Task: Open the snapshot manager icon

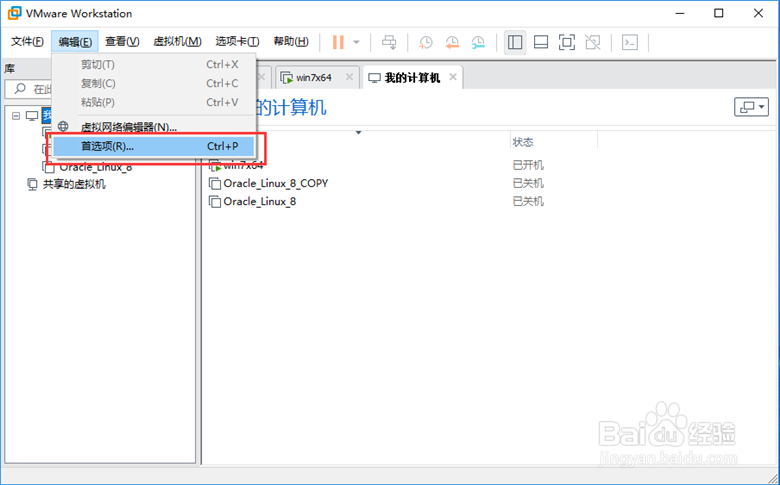Action: pyautogui.click(x=478, y=42)
